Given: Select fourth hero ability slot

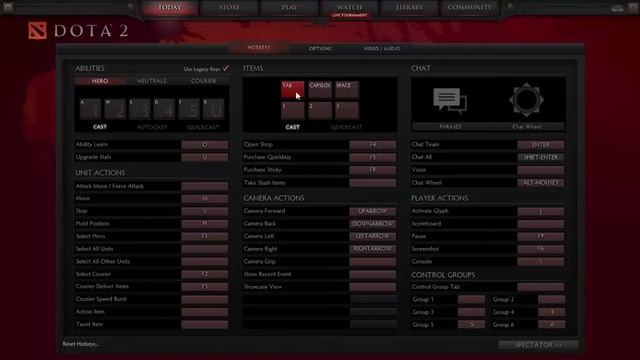Looking at the screenshot, I should click(x=164, y=109).
